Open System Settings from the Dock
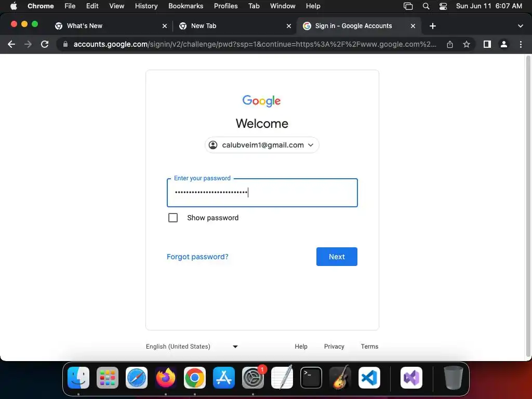This screenshot has height=399, width=532. [x=253, y=378]
